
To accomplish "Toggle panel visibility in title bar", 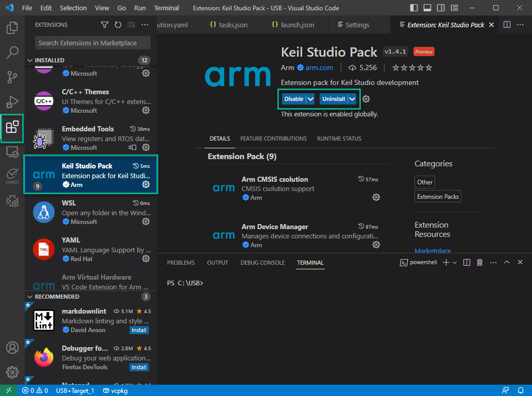I will pos(428,8).
